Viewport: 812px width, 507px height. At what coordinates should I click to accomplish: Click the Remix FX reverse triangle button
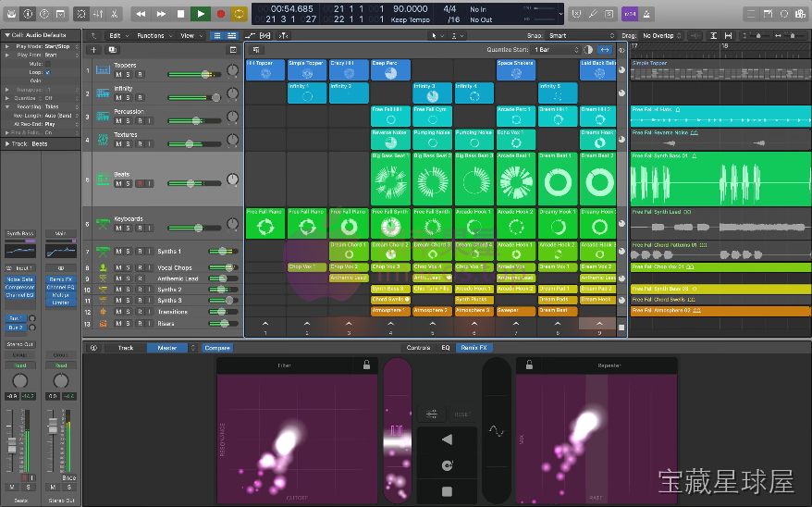point(447,439)
